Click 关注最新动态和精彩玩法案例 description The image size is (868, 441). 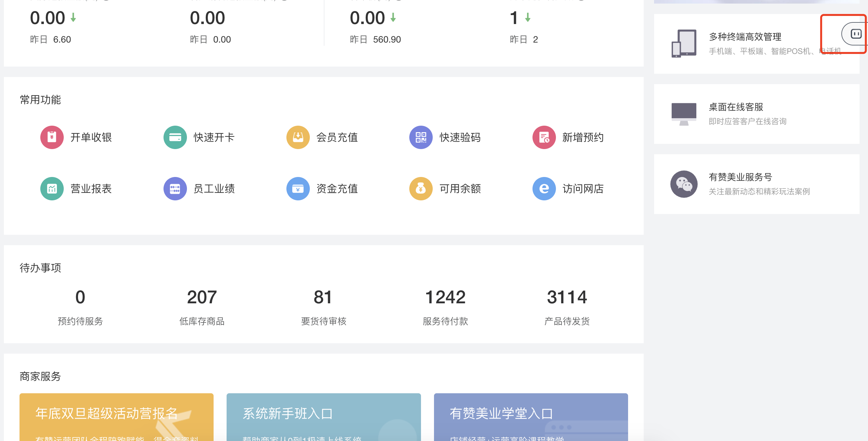tap(759, 191)
